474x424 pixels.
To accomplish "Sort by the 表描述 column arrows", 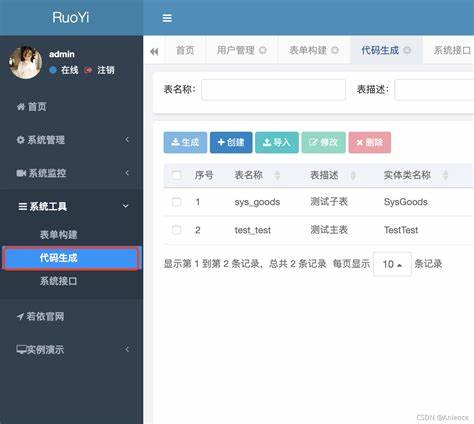I will click(353, 175).
